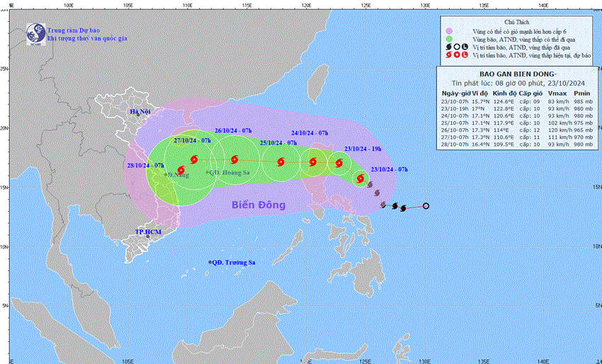The image size is (602, 364).
Task: Click the Hà Nội city marker dot
Action: (138, 115)
